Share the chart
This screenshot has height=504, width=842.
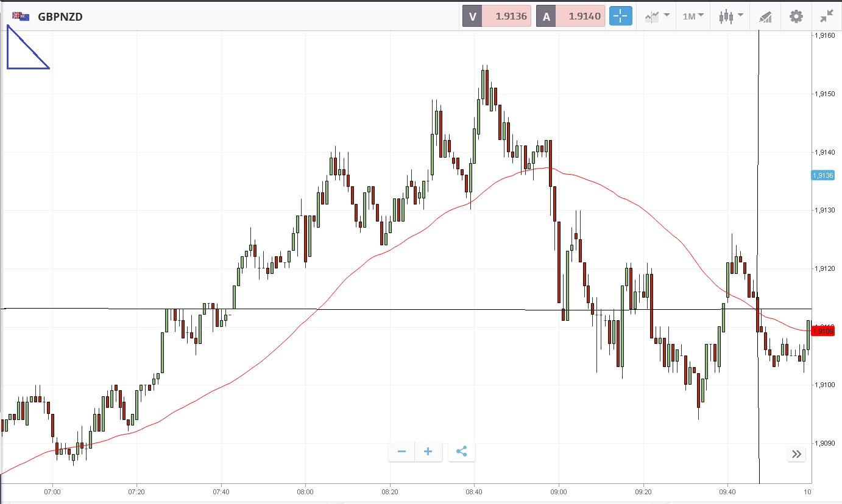(x=461, y=452)
